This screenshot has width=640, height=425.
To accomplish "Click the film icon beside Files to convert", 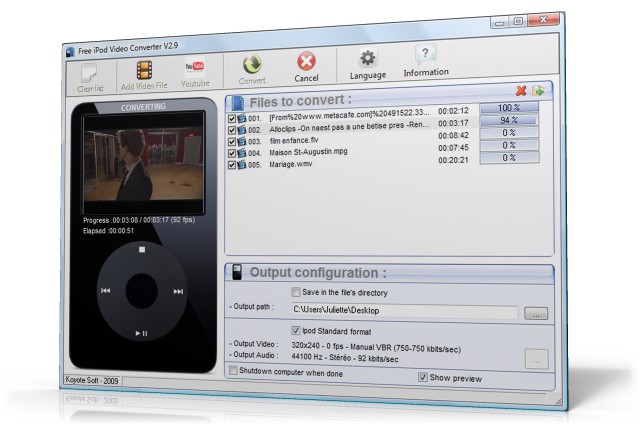I will click(x=237, y=103).
